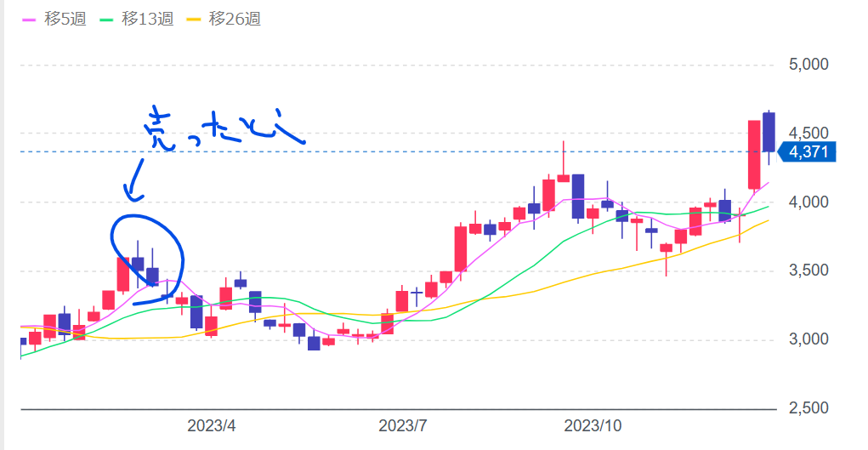Click the green 移13週 legend line marker
This screenshot has height=450, width=868.
(x=105, y=20)
